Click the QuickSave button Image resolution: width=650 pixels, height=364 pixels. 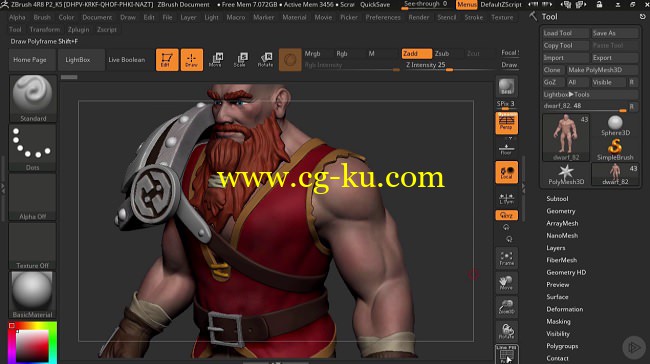tap(375, 5)
